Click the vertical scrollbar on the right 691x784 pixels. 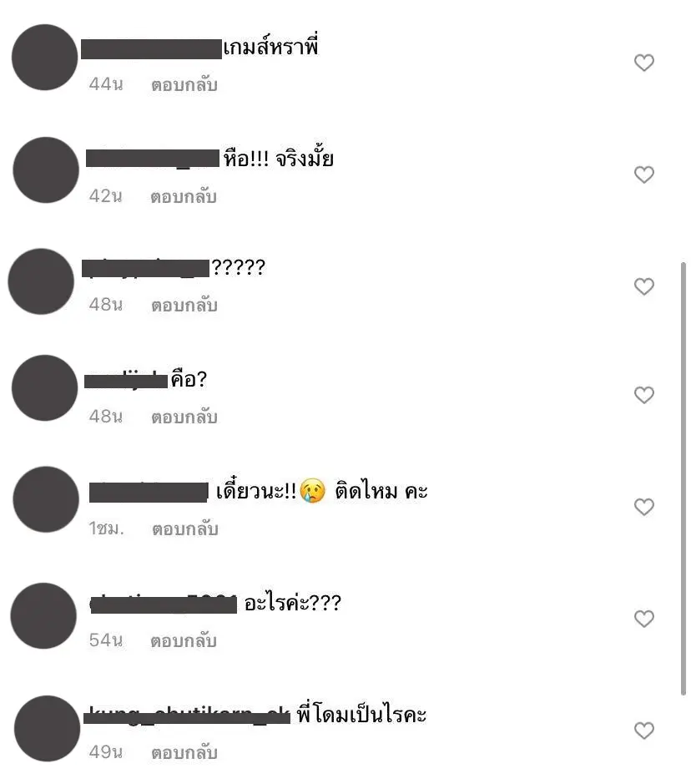[x=683, y=478]
